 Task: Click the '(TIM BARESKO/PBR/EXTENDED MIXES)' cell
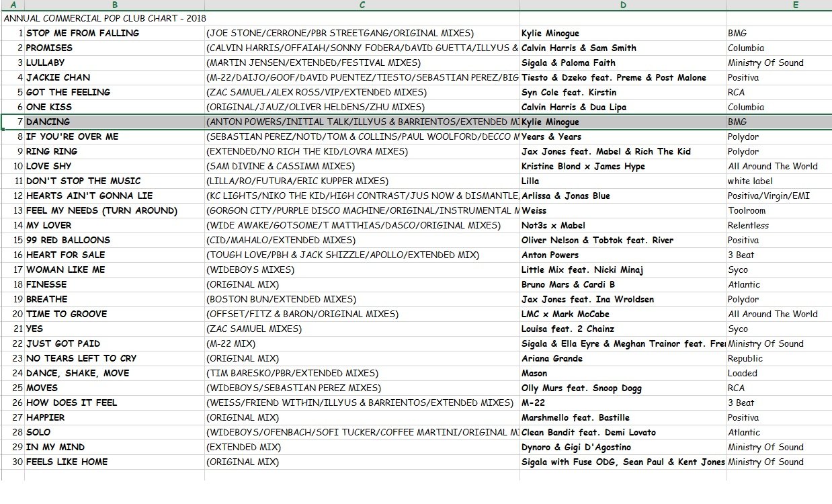tap(362, 373)
